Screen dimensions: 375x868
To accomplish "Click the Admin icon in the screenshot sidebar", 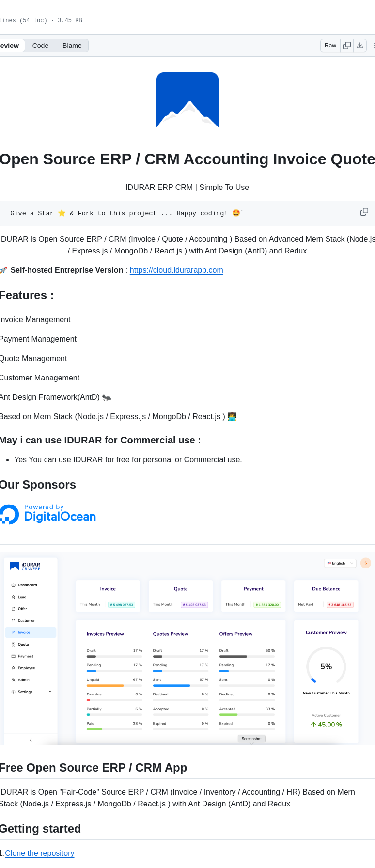I will [13, 680].
